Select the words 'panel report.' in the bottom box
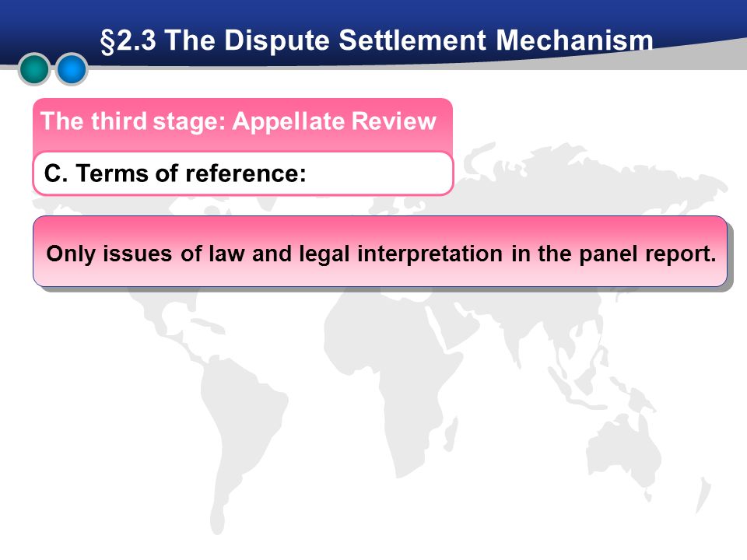The height and width of the screenshot is (560, 747). (647, 254)
